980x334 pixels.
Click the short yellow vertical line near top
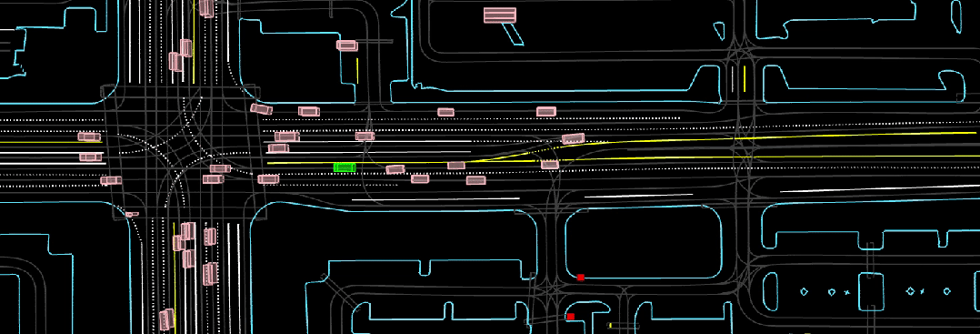coord(357,70)
